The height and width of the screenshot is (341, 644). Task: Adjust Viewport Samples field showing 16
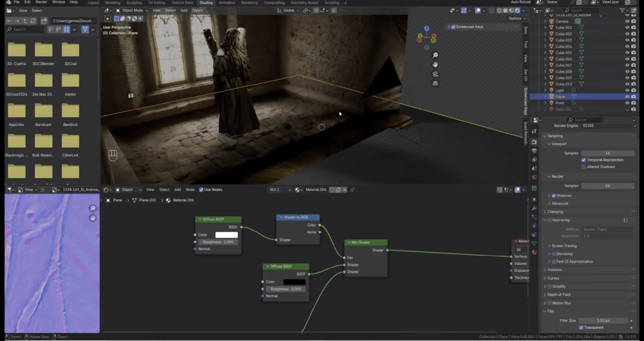pyautogui.click(x=608, y=153)
